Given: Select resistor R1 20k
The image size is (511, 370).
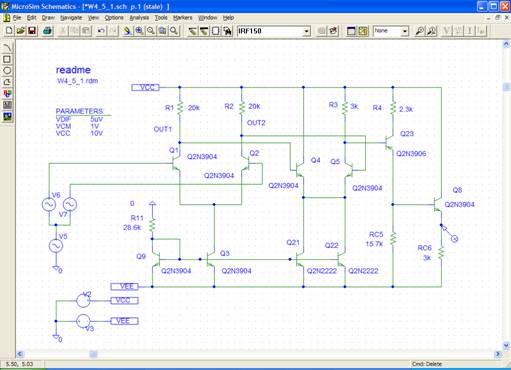Looking at the screenshot, I should point(180,108).
